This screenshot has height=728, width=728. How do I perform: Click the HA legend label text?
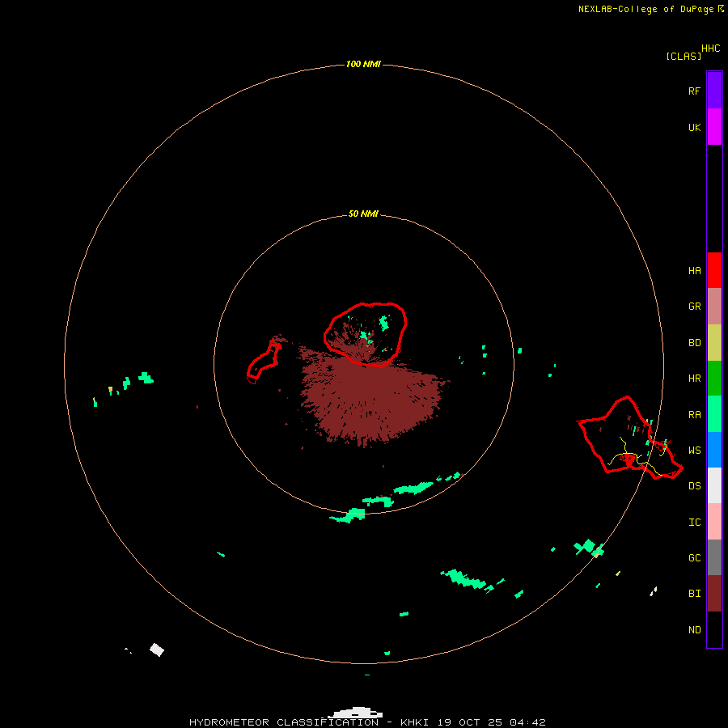click(694, 271)
